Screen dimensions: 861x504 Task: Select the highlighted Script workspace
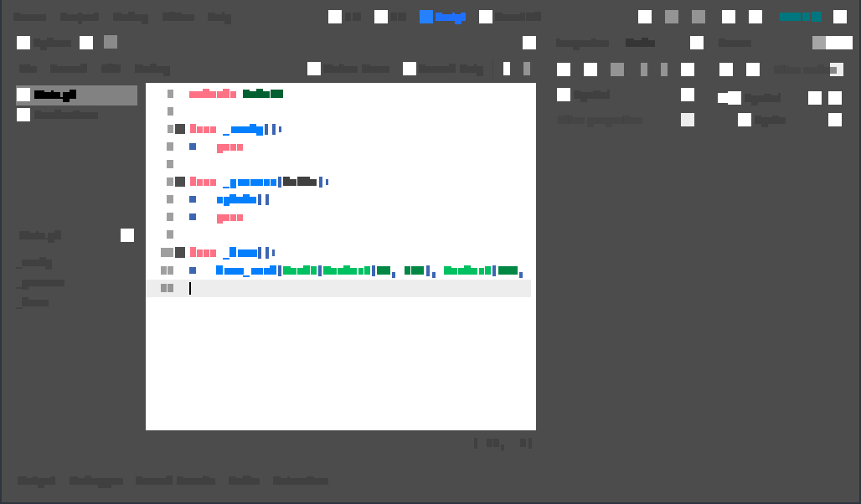point(442,17)
